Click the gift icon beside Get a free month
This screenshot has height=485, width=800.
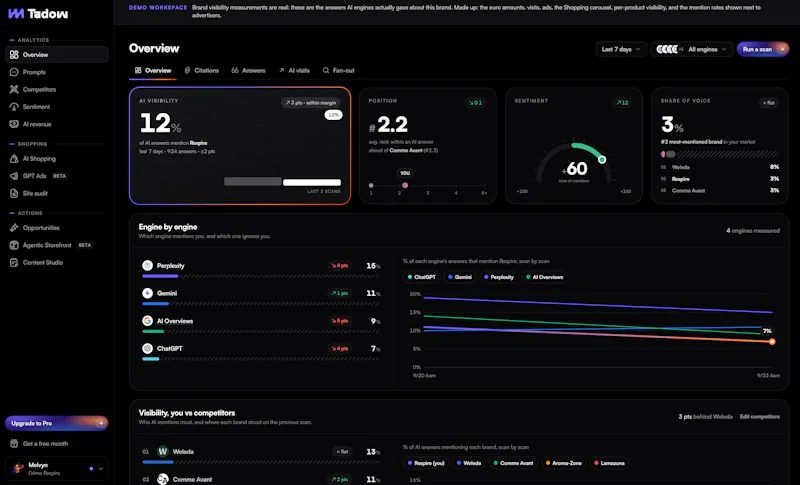pos(14,444)
